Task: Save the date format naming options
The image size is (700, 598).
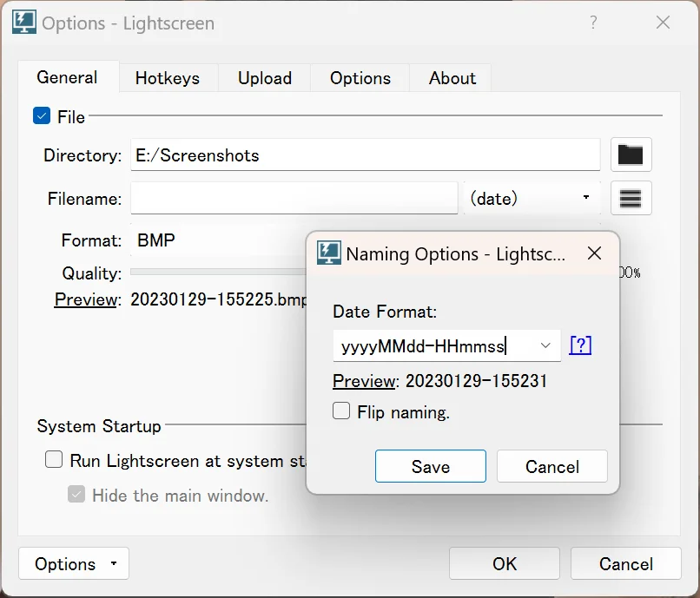Action: pyautogui.click(x=431, y=466)
